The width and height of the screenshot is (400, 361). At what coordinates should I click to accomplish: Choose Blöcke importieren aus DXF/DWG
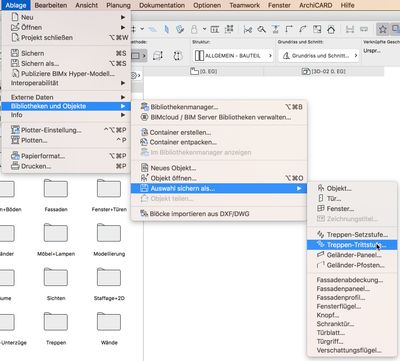point(219,214)
